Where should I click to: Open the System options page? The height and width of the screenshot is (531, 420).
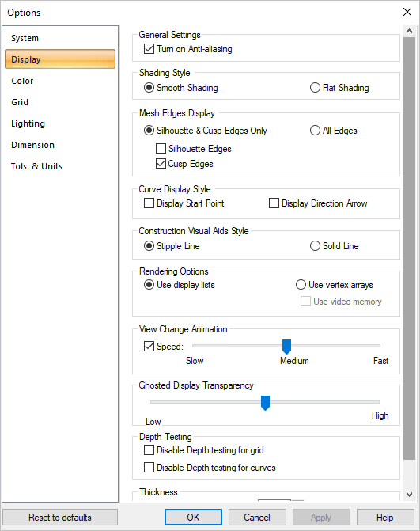click(60, 38)
